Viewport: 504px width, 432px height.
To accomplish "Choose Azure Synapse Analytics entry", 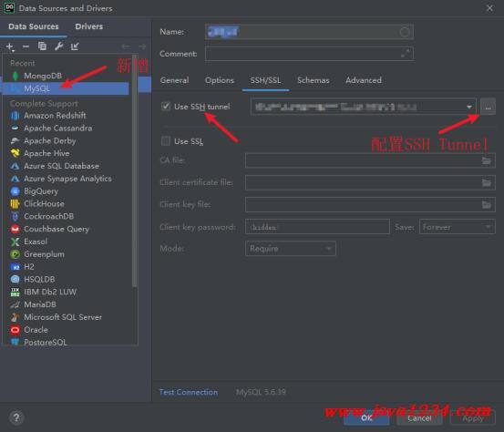I will click(67, 179).
